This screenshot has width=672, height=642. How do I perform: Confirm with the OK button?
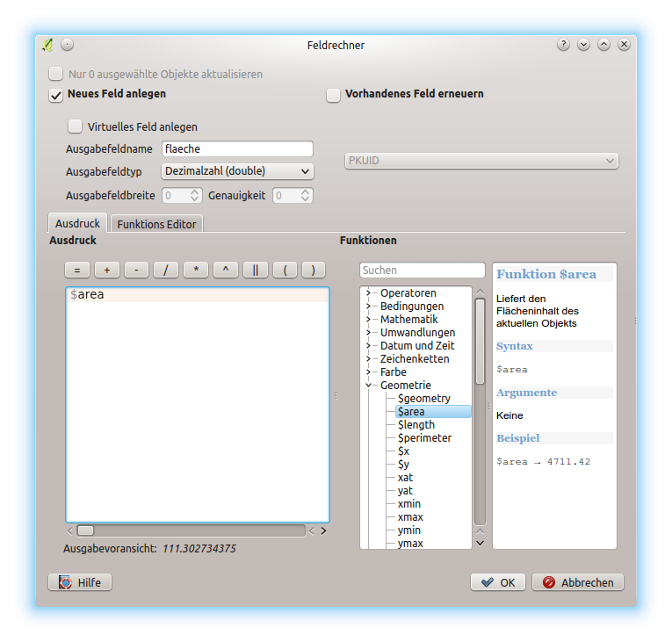tap(497, 582)
